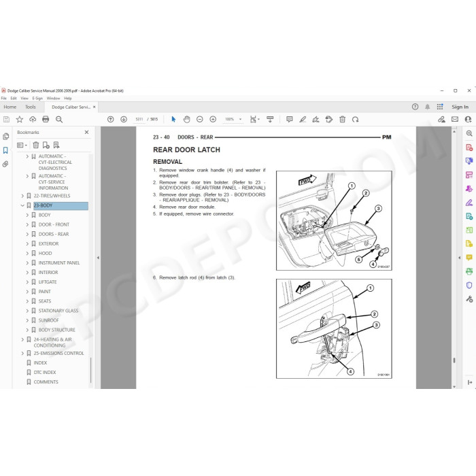This screenshot has height=476, width=476.
Task: Open bookmark options menu dropdown
Action: (22, 145)
